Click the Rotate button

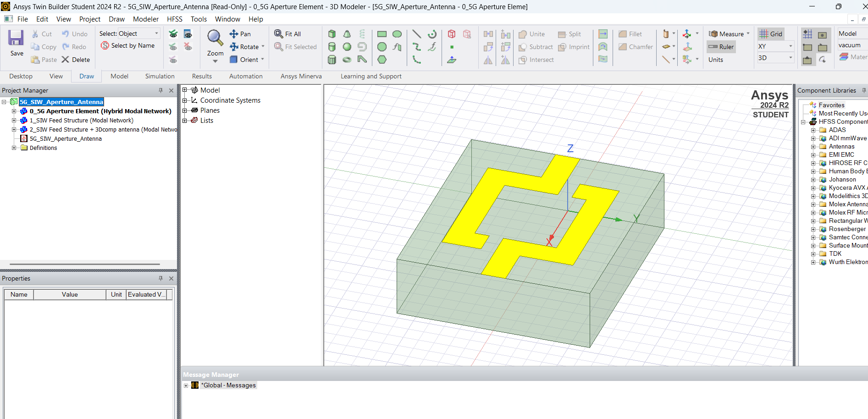pos(244,47)
